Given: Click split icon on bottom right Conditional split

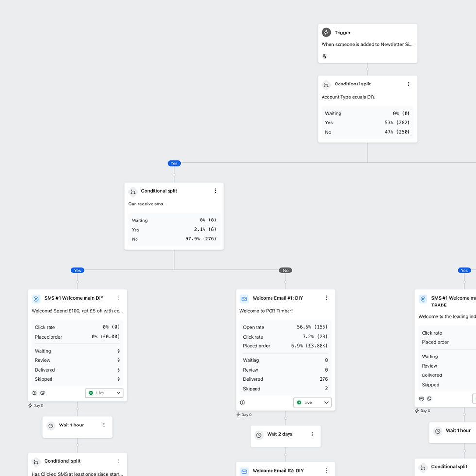Looking at the screenshot, I should 423,467.
